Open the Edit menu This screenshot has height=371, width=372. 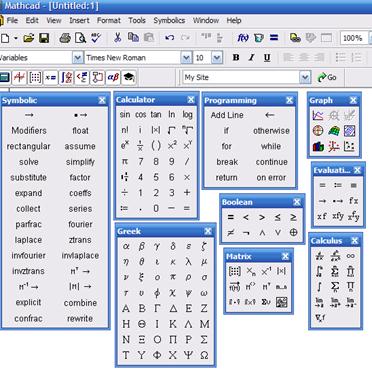point(32,20)
